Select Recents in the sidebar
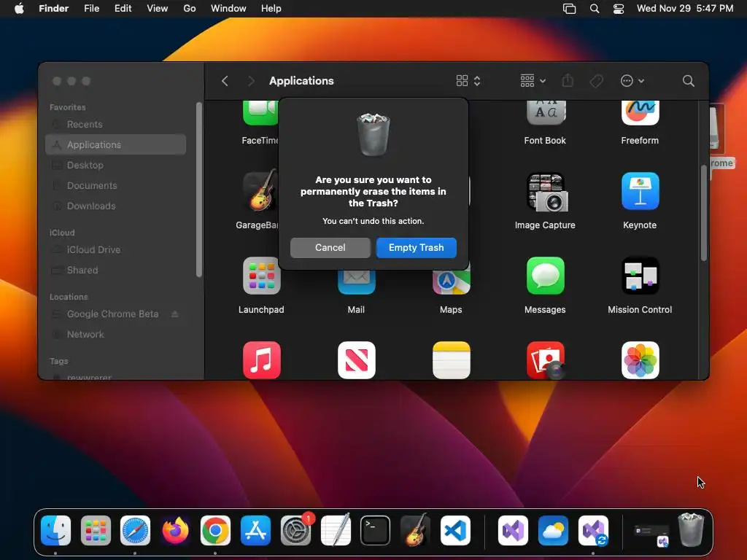747x560 pixels. click(116, 124)
